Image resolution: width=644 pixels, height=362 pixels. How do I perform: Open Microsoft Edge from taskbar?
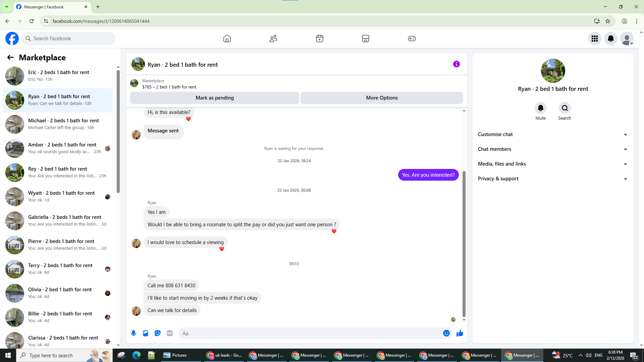click(137, 355)
